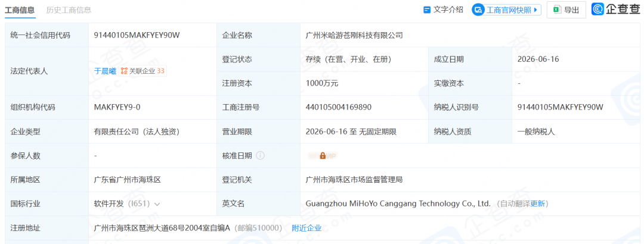This screenshot has width=644, height=244.
Task: Click the postal code （邮编510000） text
Action: point(258,228)
